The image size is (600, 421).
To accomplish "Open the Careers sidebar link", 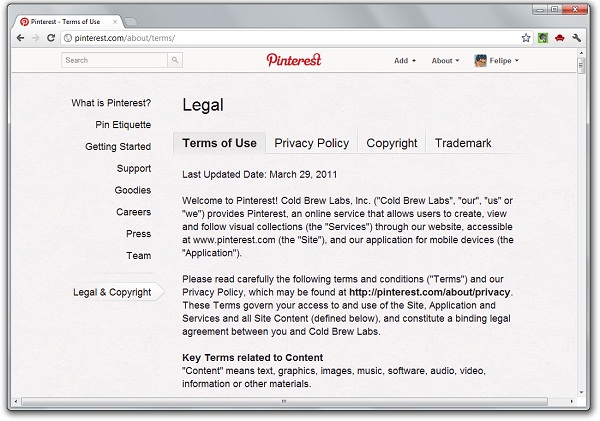I will point(133,212).
